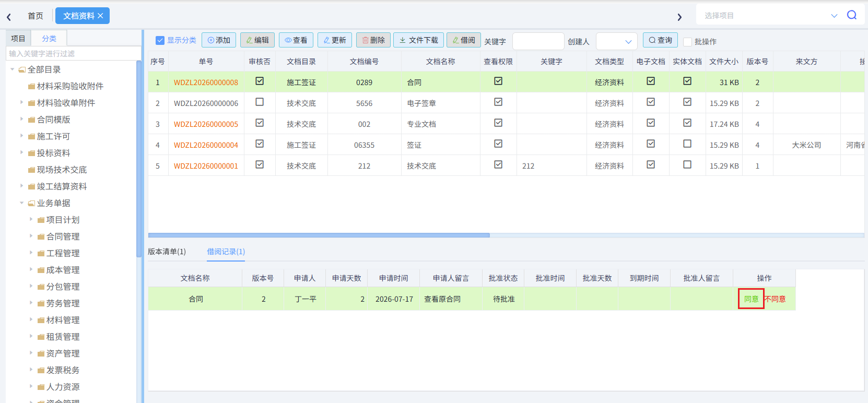Toggle 实体文档 checkbox for WDZL20260000004 row
The image size is (868, 403).
coord(687,144)
